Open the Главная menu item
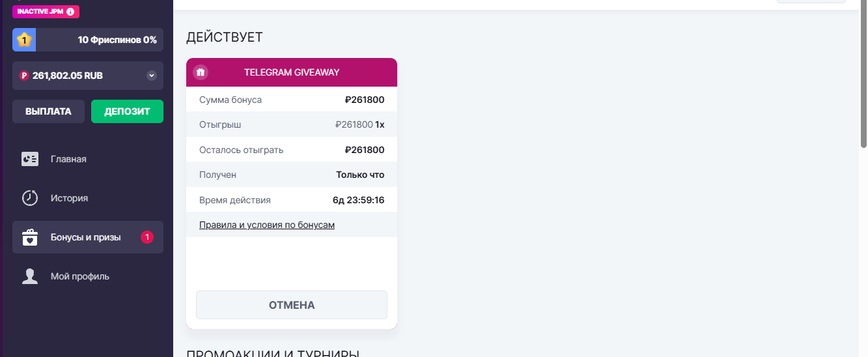 pyautogui.click(x=68, y=159)
